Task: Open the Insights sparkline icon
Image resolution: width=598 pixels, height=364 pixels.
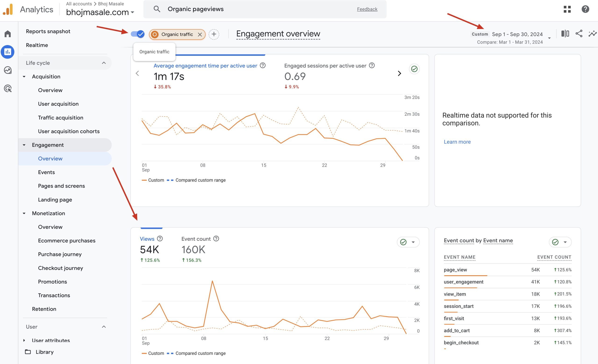Action: coord(592,34)
